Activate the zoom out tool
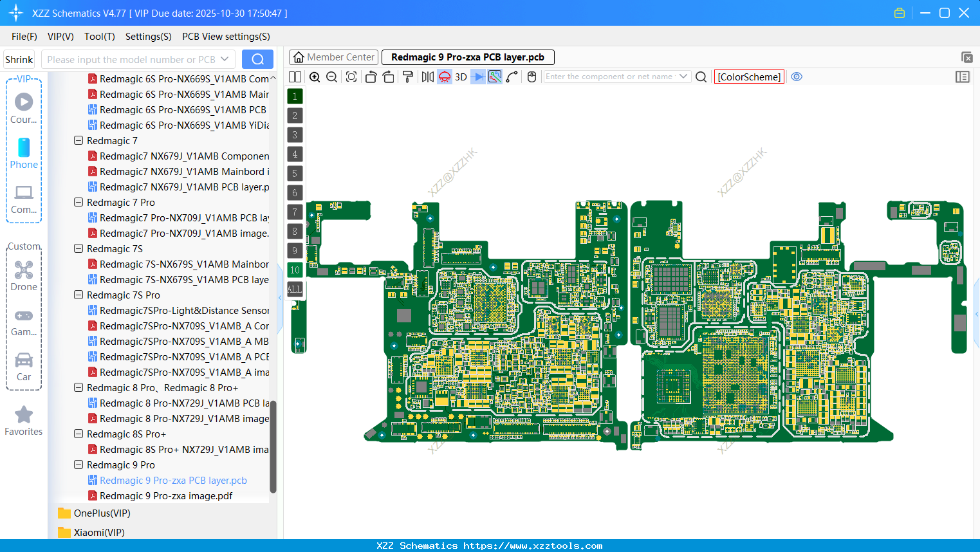This screenshot has width=980, height=552. pos(331,77)
